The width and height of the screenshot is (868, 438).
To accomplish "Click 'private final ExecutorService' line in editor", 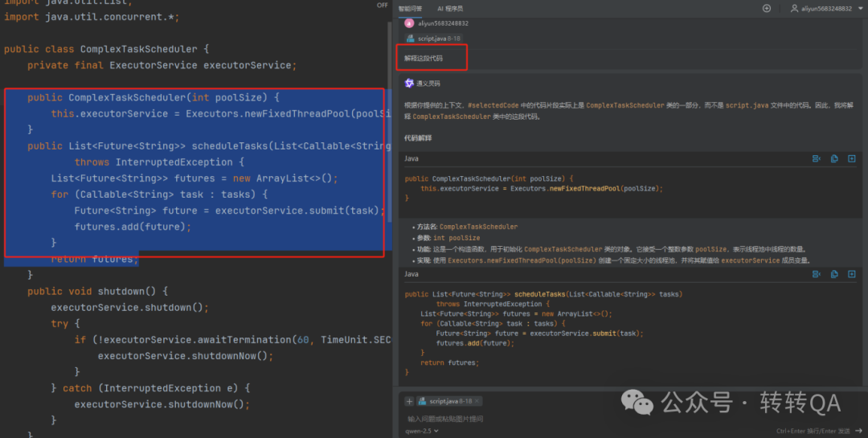I will pos(162,65).
